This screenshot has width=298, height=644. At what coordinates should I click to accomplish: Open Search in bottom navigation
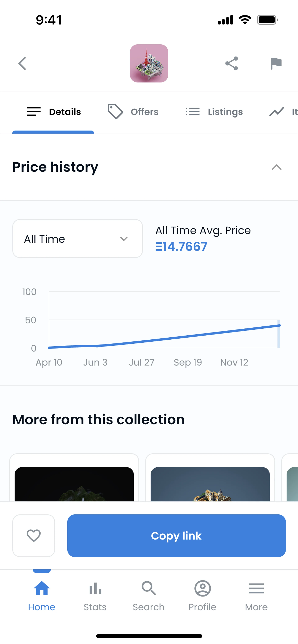[149, 596]
